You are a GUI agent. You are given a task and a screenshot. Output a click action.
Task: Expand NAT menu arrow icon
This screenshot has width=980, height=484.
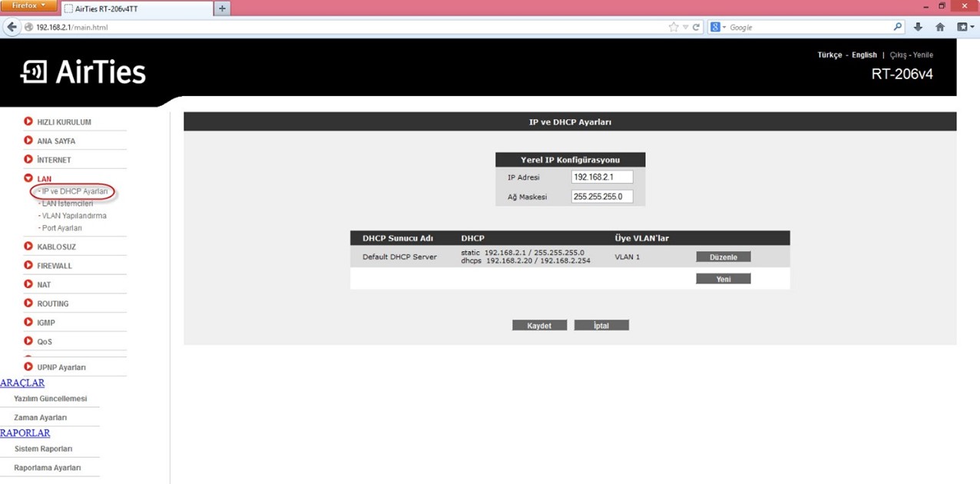click(x=28, y=284)
